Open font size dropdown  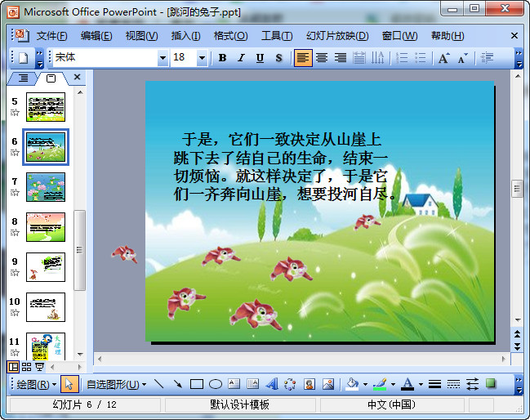(x=202, y=58)
